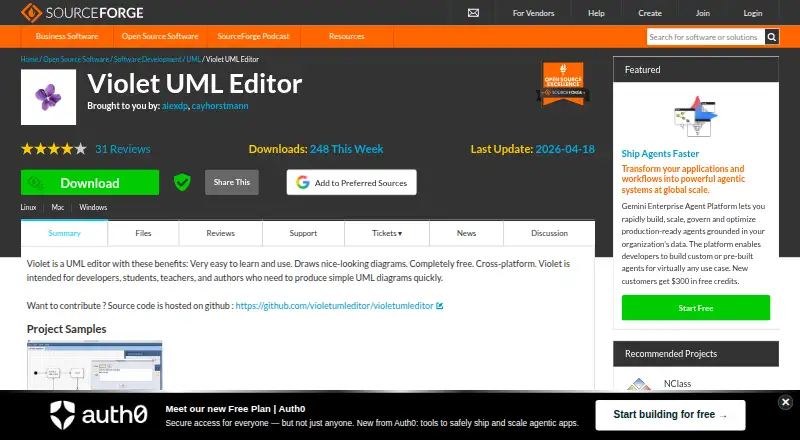Click the Google logo icon
This screenshot has width=800, height=440.
click(x=303, y=182)
